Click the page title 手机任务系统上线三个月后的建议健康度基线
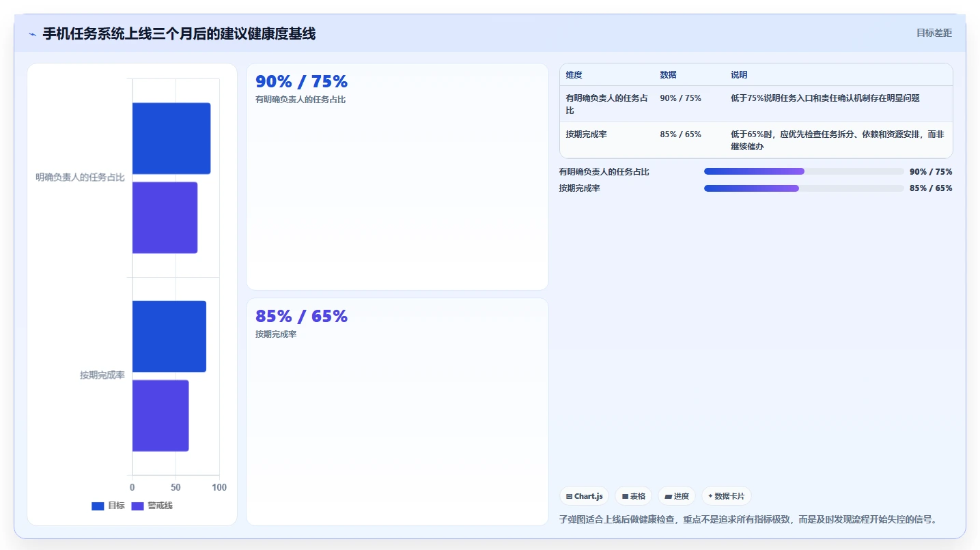 point(179,34)
